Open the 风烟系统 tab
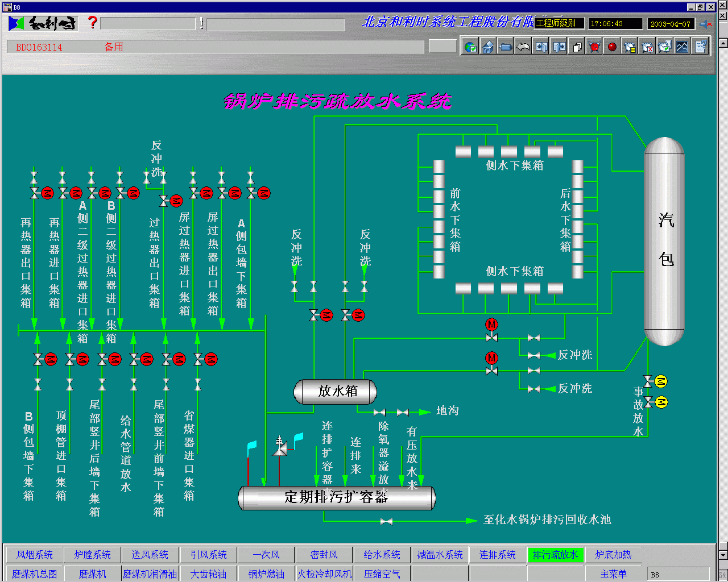Screen dimensions: 728x582 (35, 555)
